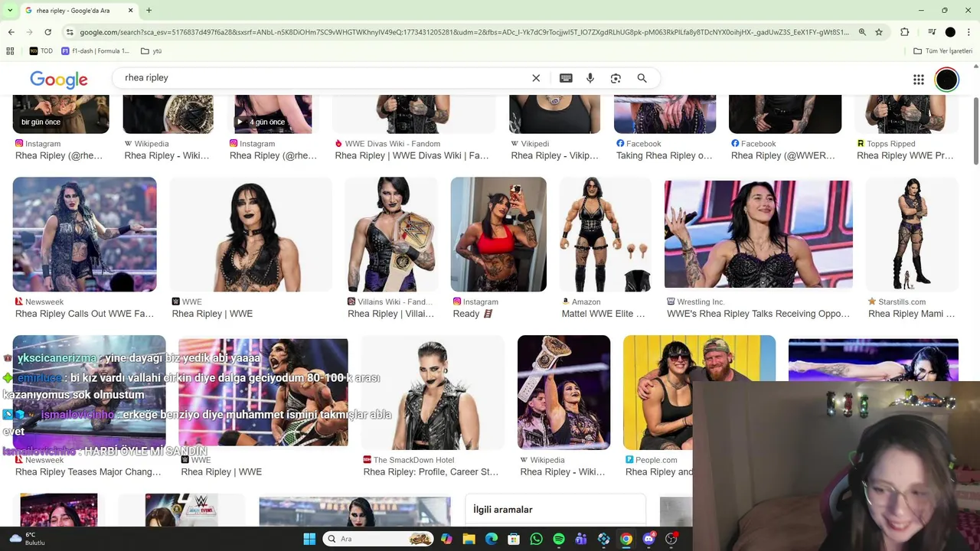Open the Newsweek Rhea Ripley Calls Out image
The width and height of the screenshot is (980, 551).
(85, 234)
